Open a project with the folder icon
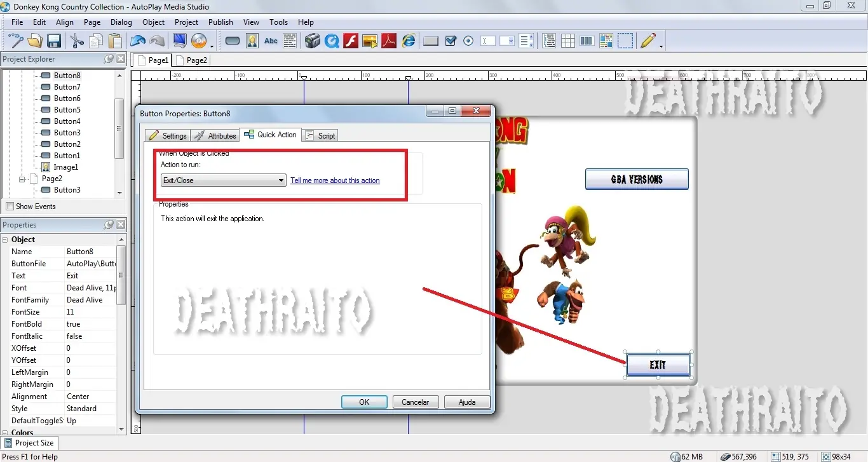The image size is (868, 462). (x=35, y=41)
